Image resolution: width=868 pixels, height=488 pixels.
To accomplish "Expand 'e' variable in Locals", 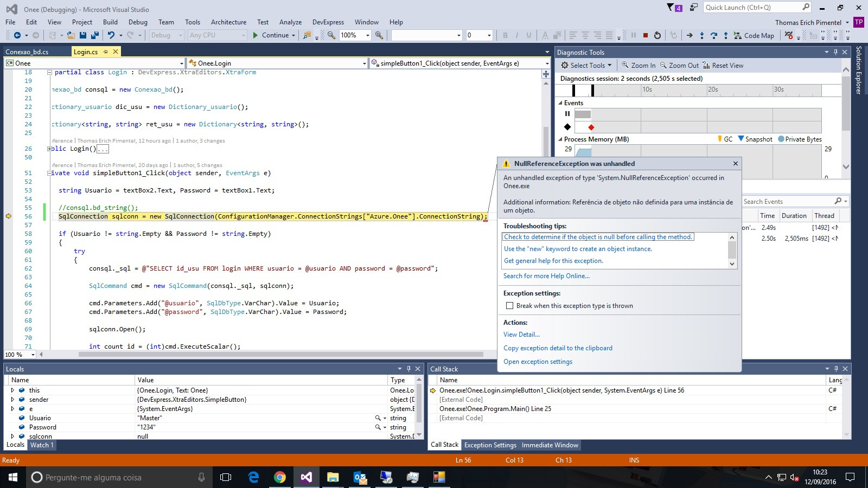I will [x=12, y=409].
